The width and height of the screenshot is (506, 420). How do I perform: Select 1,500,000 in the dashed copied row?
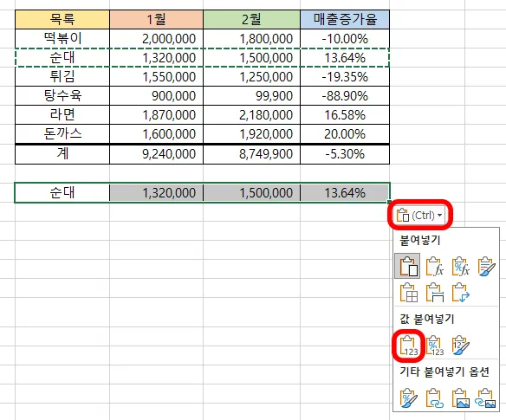[251, 58]
